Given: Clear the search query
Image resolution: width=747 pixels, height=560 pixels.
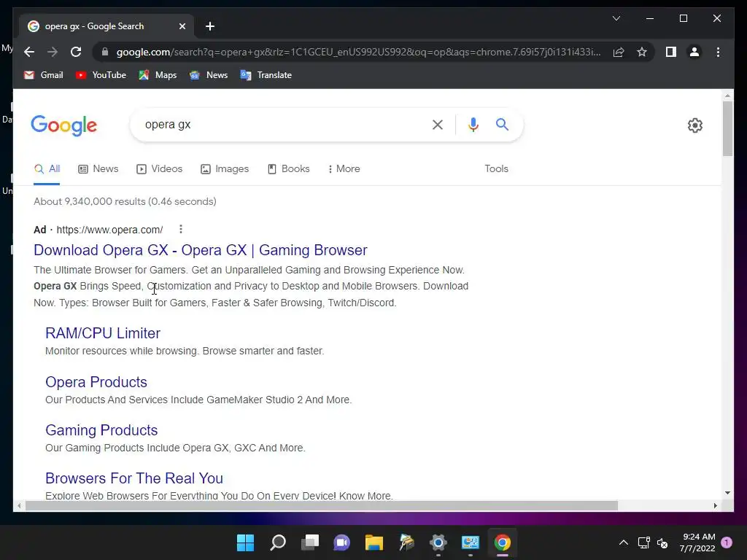Looking at the screenshot, I should click(x=438, y=125).
